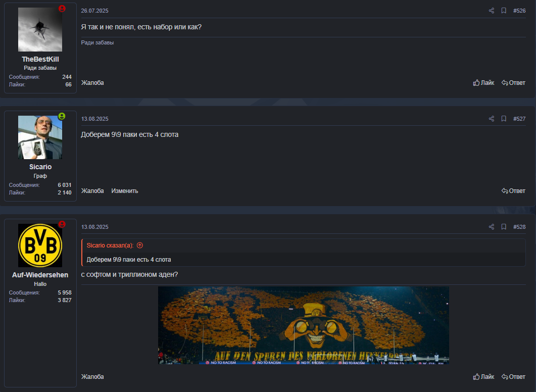The height and width of the screenshot is (392, 536).
Task: Report post #526 via Жалоба
Action: click(x=92, y=83)
